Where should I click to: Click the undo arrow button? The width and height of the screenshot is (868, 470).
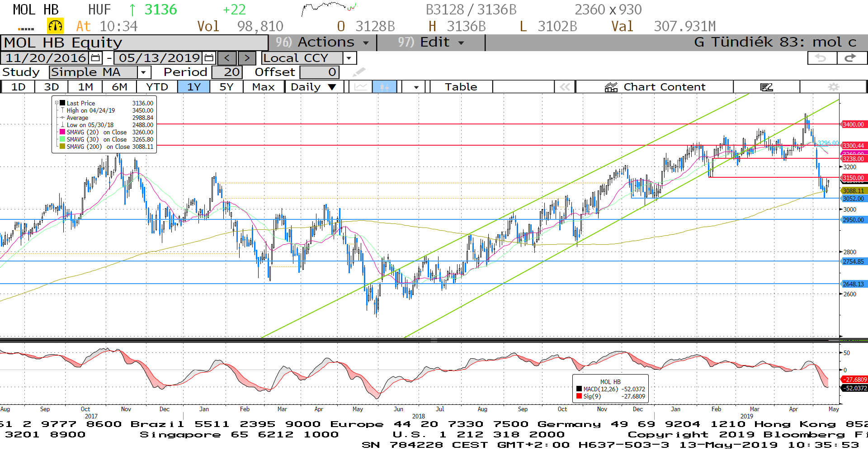pyautogui.click(x=821, y=58)
